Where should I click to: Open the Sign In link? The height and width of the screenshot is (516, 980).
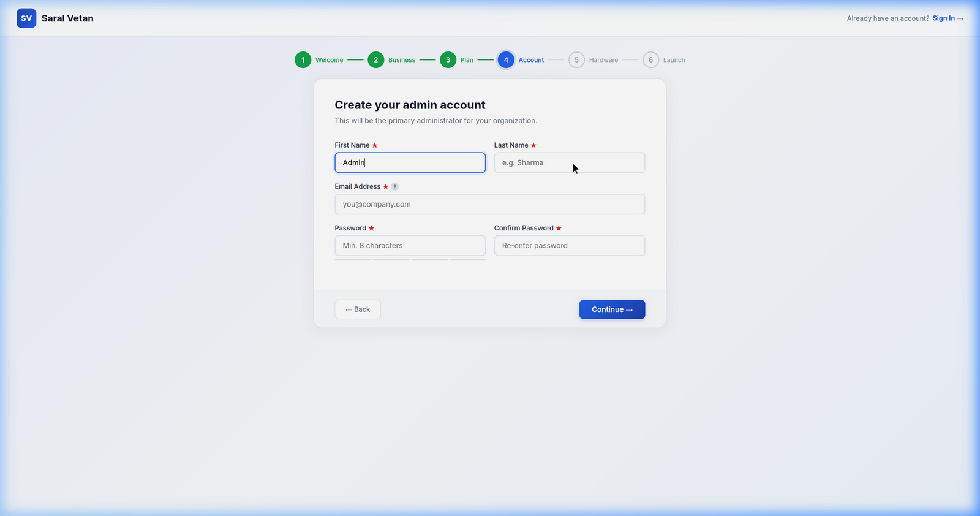[x=948, y=18]
